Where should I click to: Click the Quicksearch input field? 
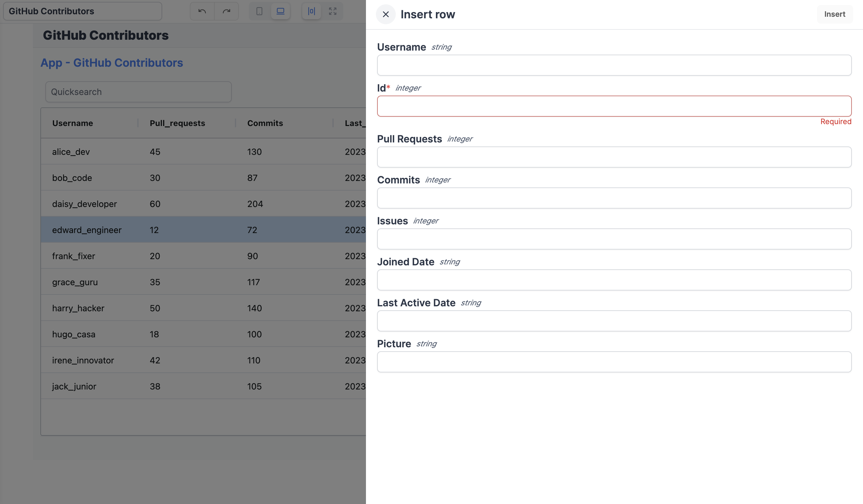click(138, 92)
